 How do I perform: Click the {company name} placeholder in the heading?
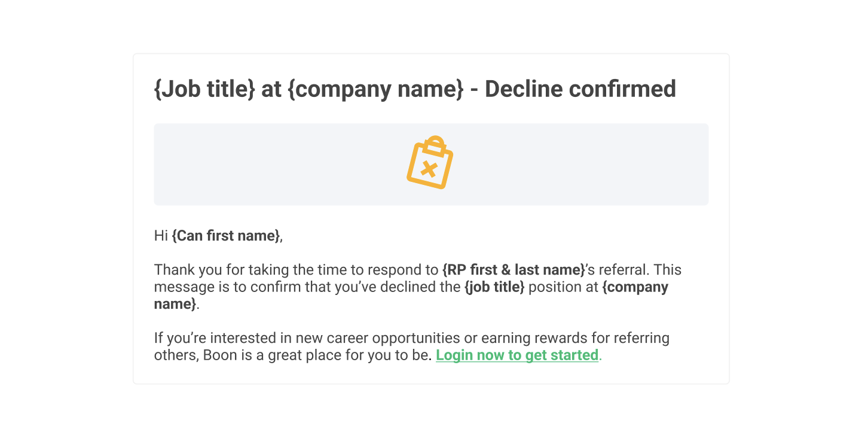(x=375, y=89)
